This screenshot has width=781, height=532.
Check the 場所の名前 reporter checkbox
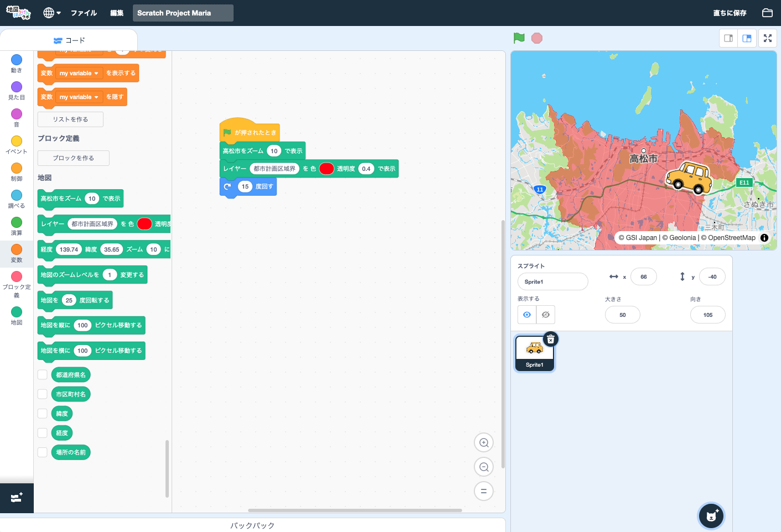(x=43, y=452)
